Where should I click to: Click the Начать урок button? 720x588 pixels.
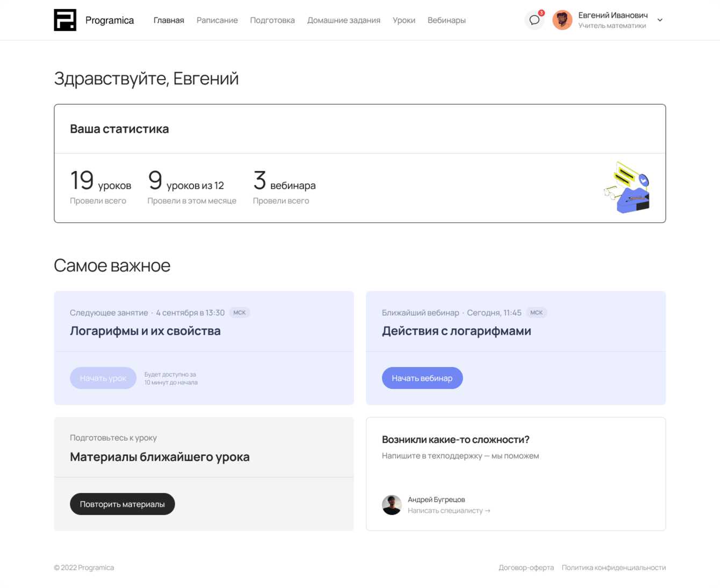(103, 378)
